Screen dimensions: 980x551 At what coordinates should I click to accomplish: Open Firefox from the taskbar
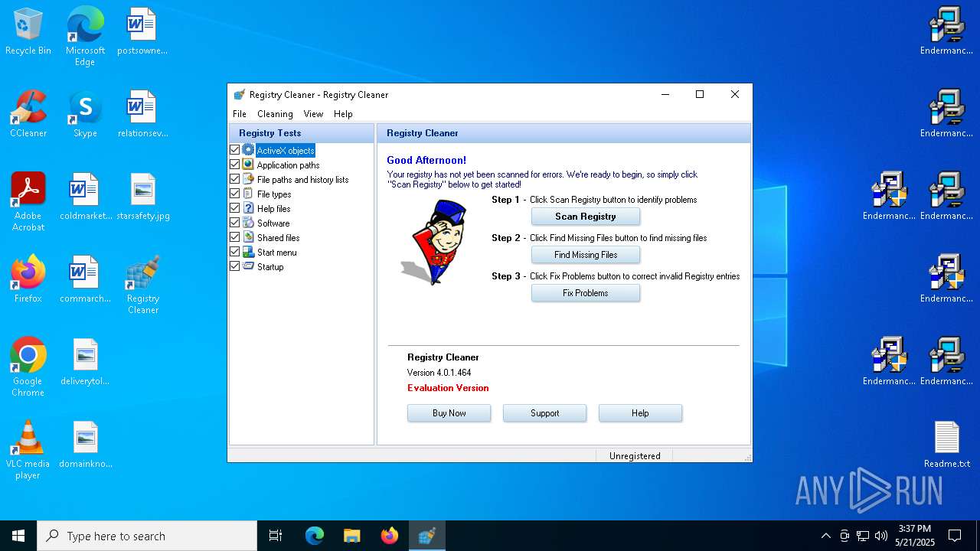tap(390, 536)
